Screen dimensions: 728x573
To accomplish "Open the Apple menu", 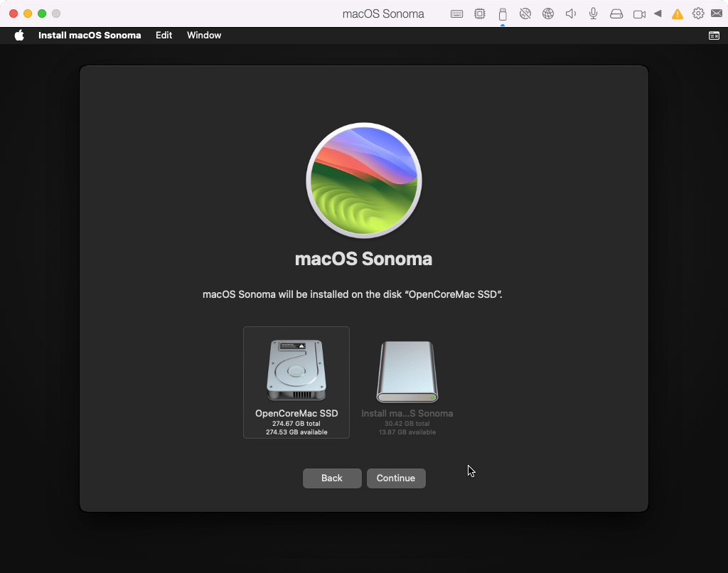I will pos(19,36).
